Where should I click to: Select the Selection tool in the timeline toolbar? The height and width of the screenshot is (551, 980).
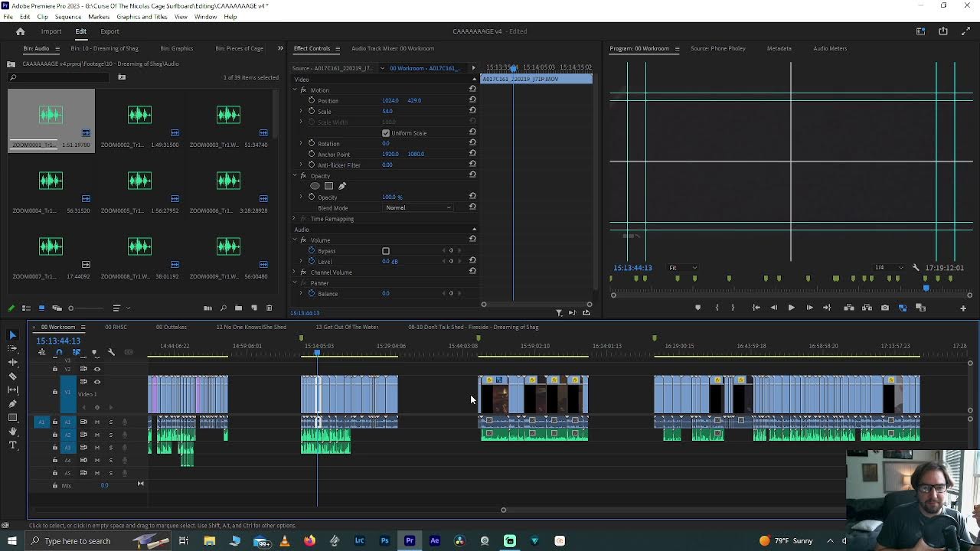point(12,335)
